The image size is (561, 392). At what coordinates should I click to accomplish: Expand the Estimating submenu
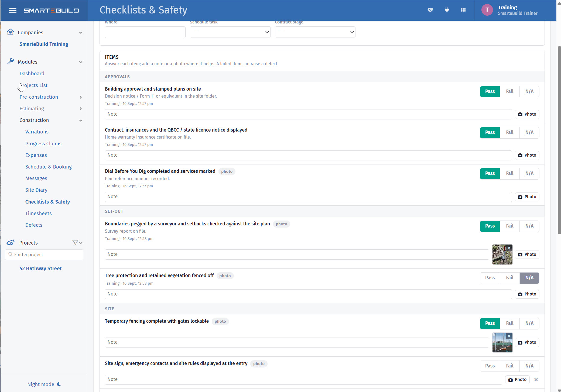(x=81, y=109)
